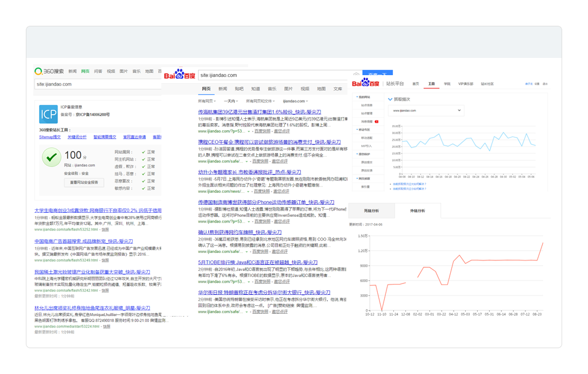This screenshot has height=374, width=588.
Task: Open 站长社区 in 站长平台 header
Action: 487,84
